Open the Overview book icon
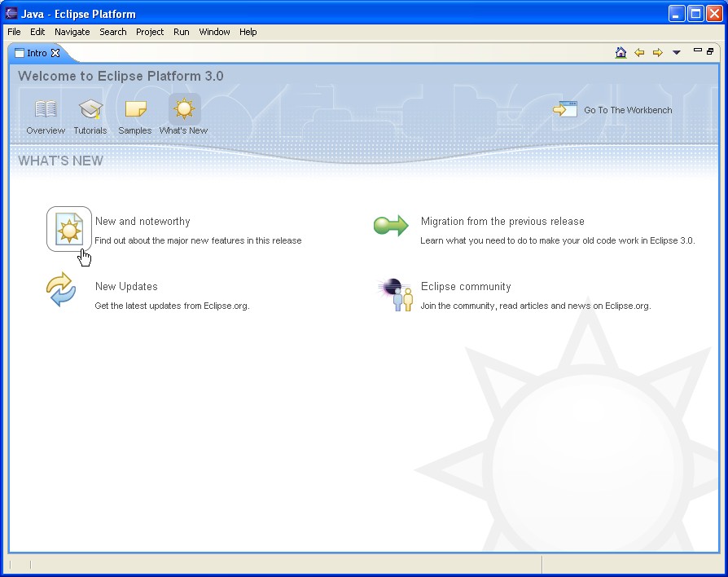 [46, 109]
